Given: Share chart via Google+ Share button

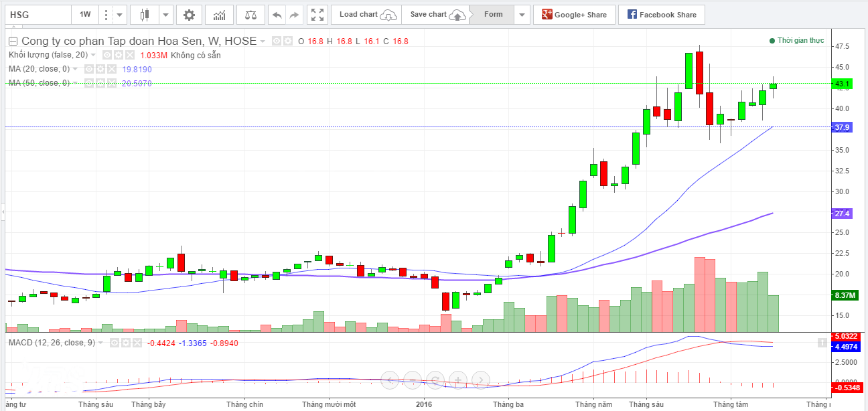Looking at the screenshot, I should [575, 15].
